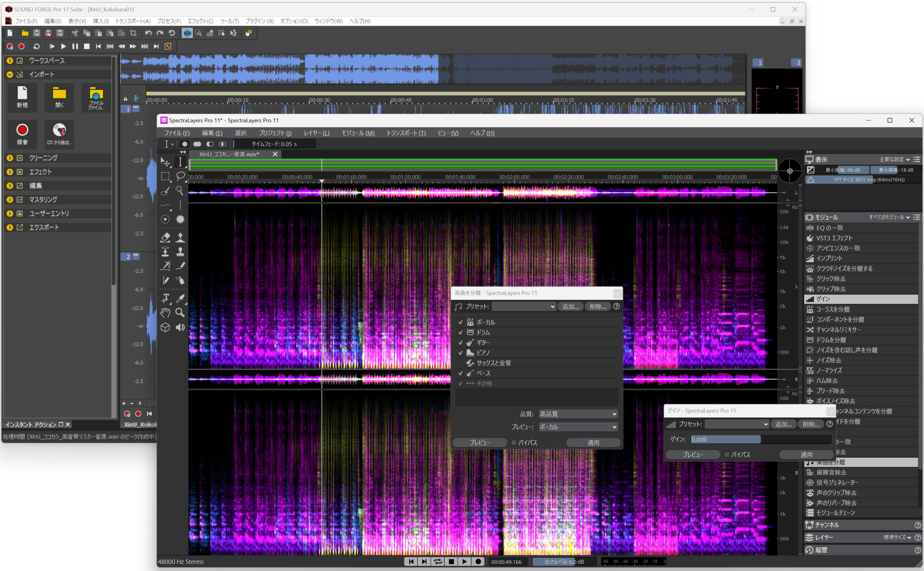Uncheck the ベース stem checkbox
The width and height of the screenshot is (924, 571).
[460, 373]
